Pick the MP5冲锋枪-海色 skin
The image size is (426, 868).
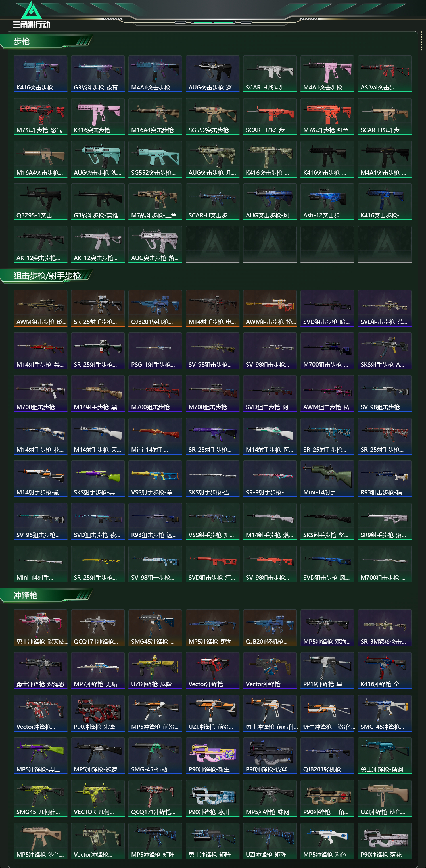327,841
